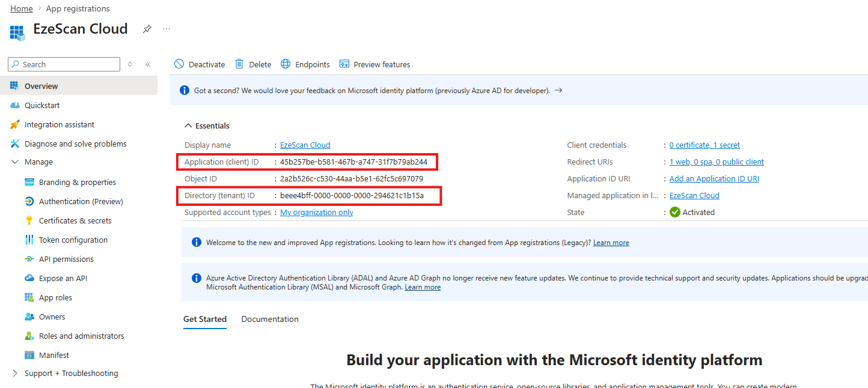
Task: Click the Branding & properties icon
Action: (29, 182)
